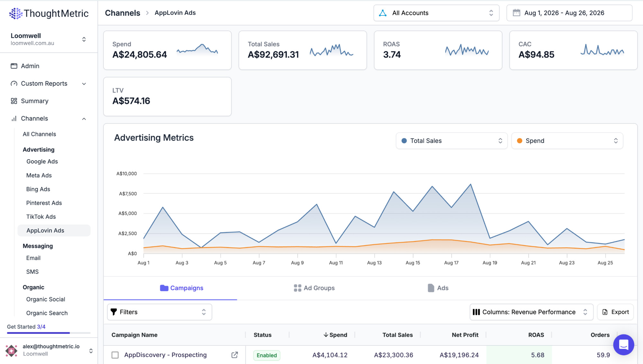Click the Get Started 3/4 link
This screenshot has height=364, width=643.
(26, 327)
